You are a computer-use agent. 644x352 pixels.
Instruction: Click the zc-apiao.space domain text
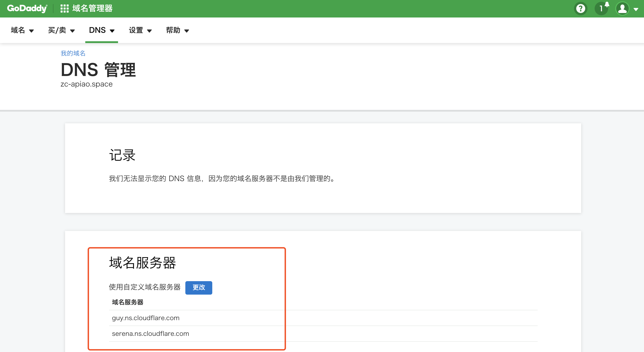tap(86, 84)
